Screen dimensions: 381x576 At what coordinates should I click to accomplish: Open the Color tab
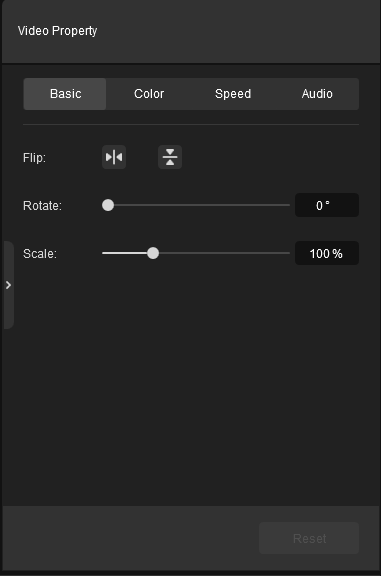[149, 94]
